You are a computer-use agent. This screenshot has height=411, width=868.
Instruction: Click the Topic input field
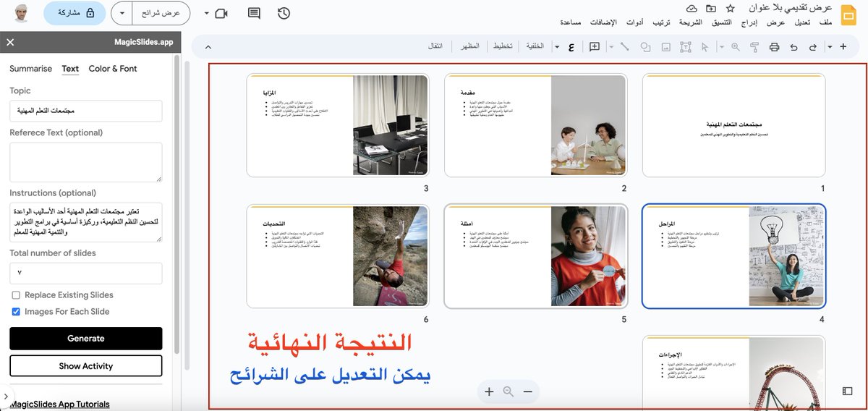click(x=86, y=111)
